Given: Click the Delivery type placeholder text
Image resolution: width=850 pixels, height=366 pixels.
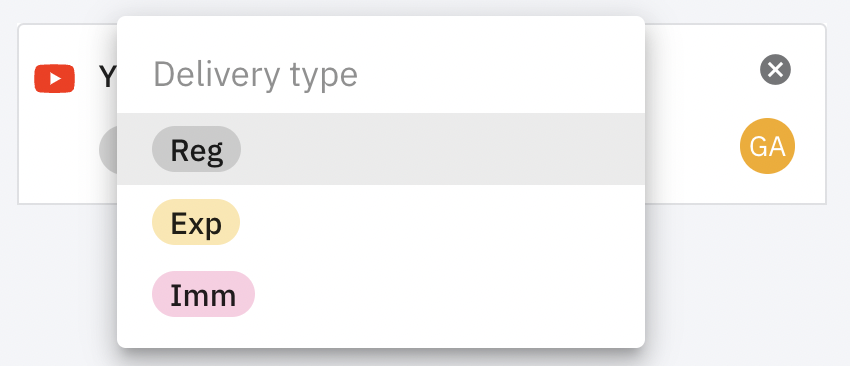Looking at the screenshot, I should [255, 75].
